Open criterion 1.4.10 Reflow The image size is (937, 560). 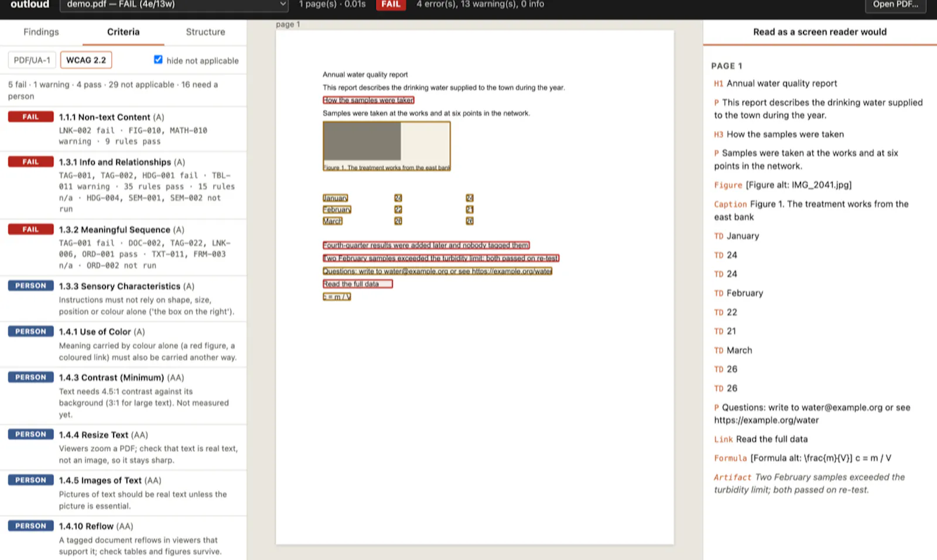click(x=123, y=538)
